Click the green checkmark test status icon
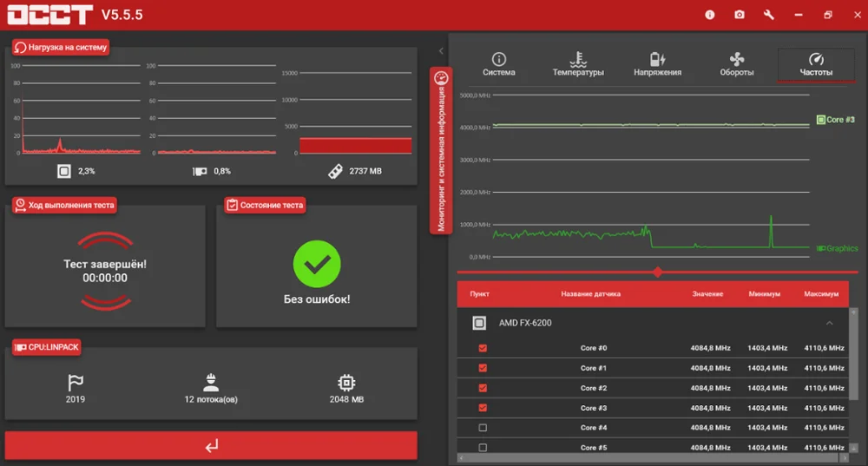Image resolution: width=868 pixels, height=466 pixels. coord(317,264)
